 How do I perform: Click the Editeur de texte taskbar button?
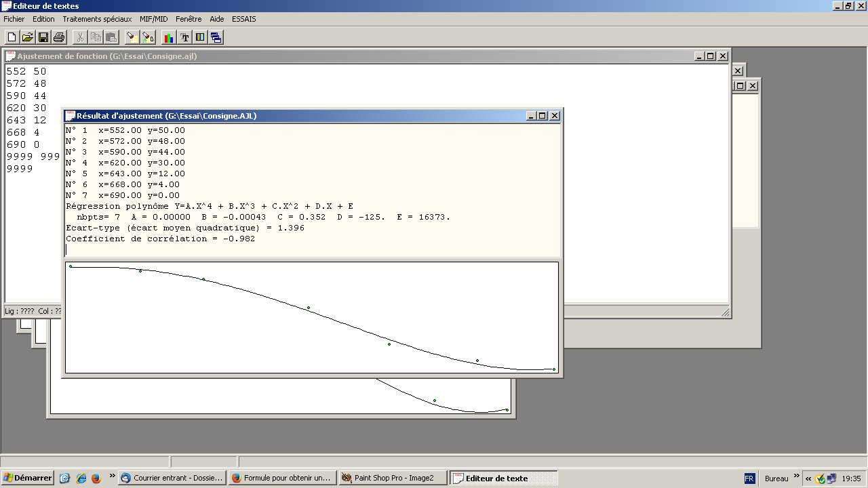tap(504, 478)
